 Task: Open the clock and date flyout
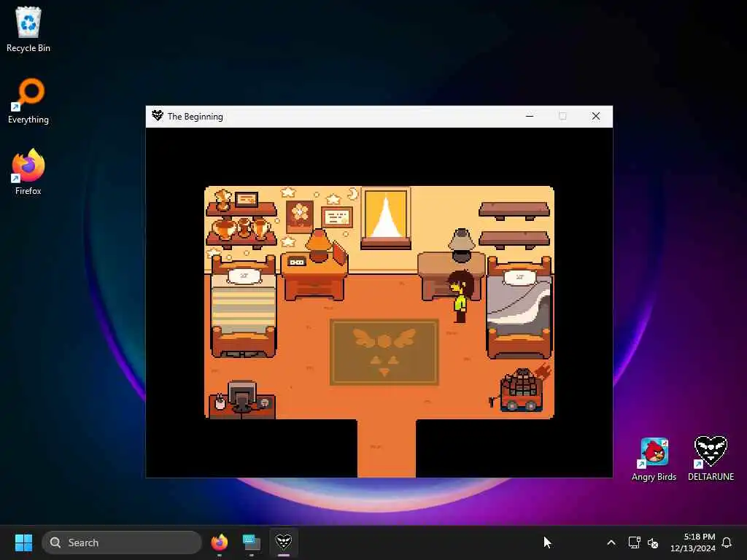point(693,542)
